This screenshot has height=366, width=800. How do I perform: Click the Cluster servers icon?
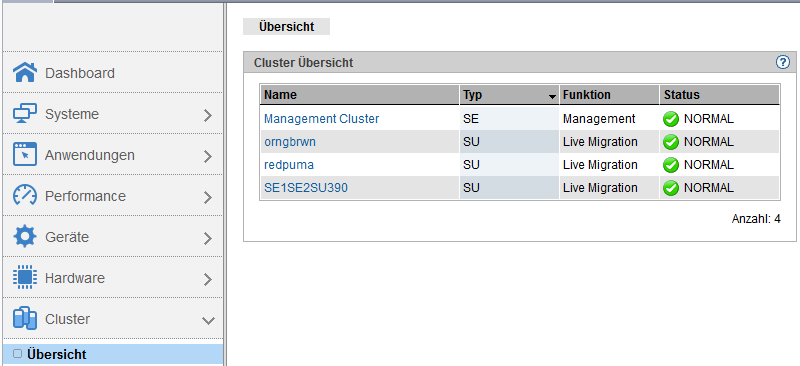[24, 319]
